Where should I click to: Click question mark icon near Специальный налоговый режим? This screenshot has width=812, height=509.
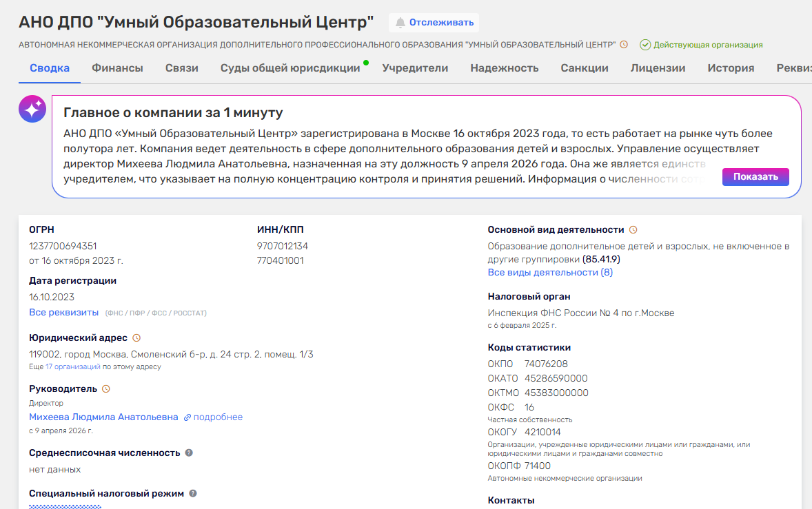192,493
